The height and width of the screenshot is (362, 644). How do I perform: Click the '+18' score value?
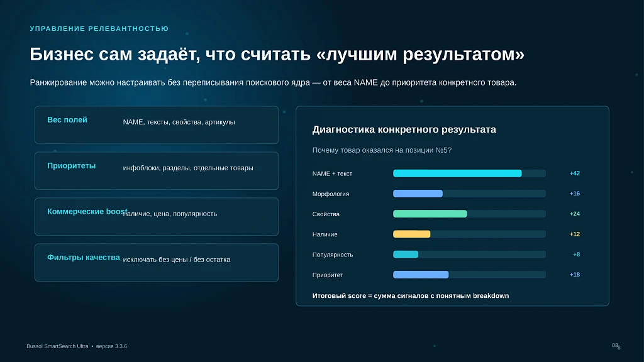click(575, 275)
